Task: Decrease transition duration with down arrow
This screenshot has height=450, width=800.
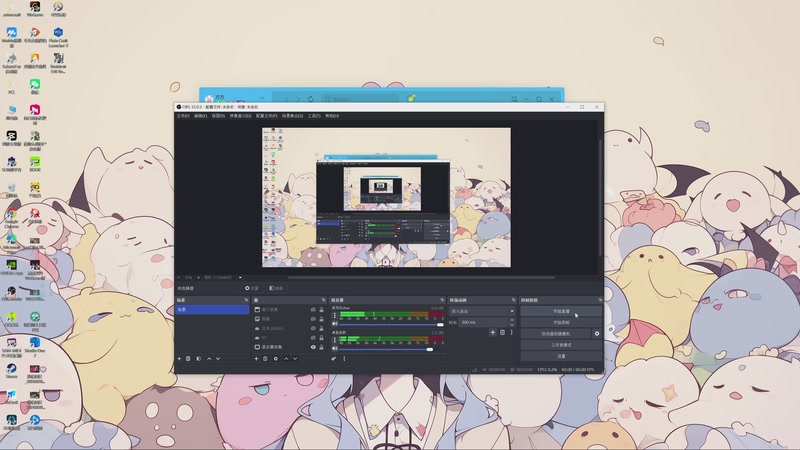Action: click(x=512, y=324)
